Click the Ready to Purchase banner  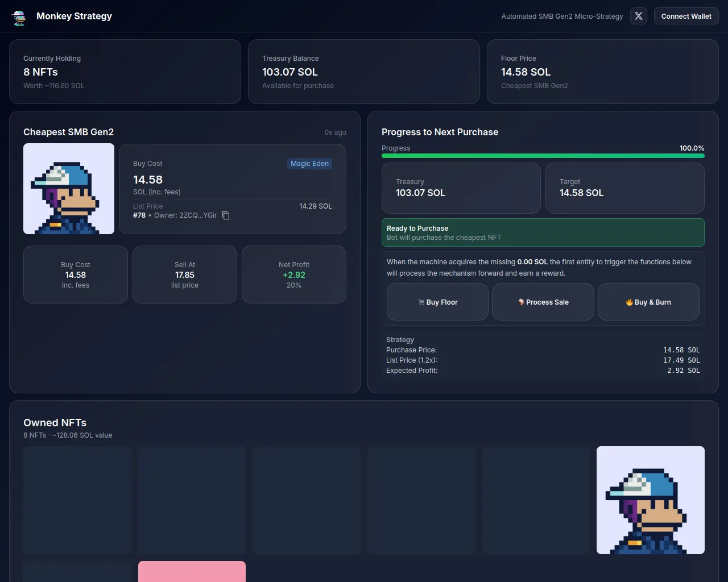click(x=543, y=232)
